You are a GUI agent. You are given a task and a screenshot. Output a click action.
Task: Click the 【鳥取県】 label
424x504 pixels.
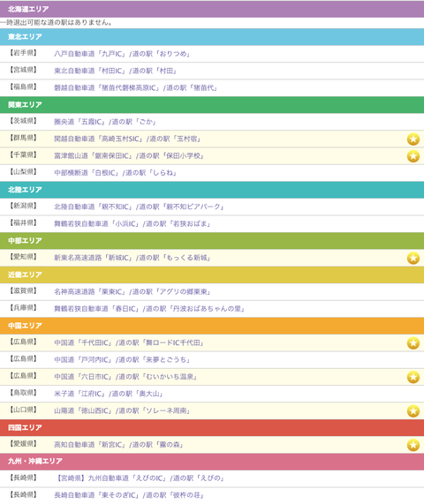(x=23, y=393)
